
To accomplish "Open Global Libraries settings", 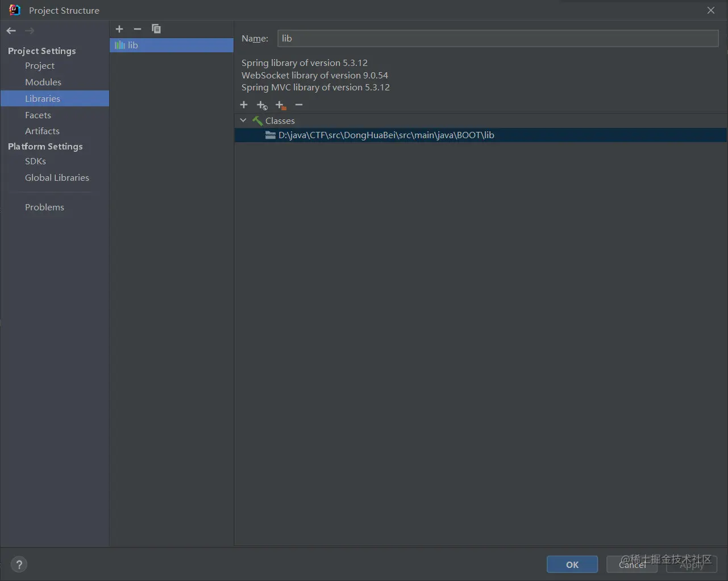I will click(57, 178).
